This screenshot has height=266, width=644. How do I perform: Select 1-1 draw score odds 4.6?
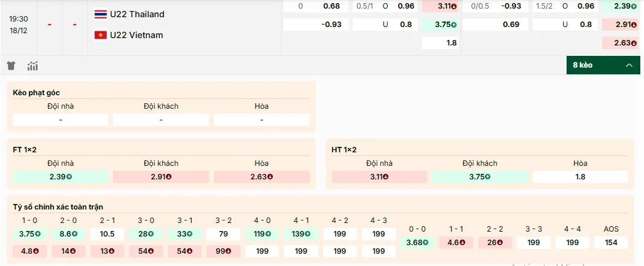coord(455,243)
